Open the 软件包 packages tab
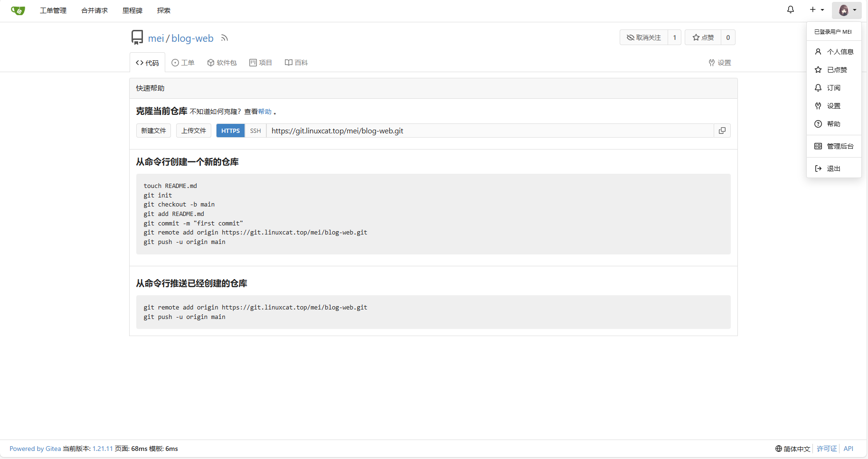Screen dimensions: 868x459 tap(222, 63)
